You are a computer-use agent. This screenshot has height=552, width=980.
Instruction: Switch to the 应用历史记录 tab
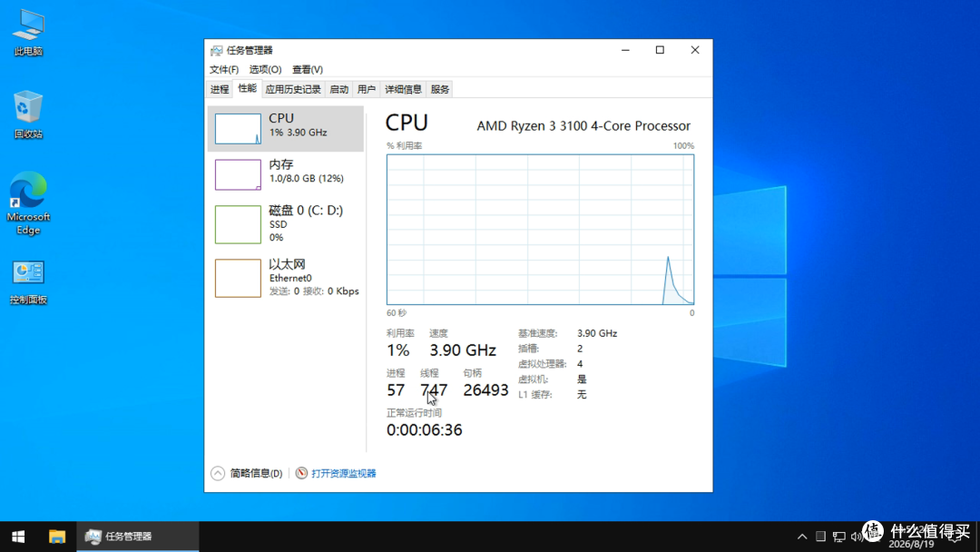[x=293, y=89]
